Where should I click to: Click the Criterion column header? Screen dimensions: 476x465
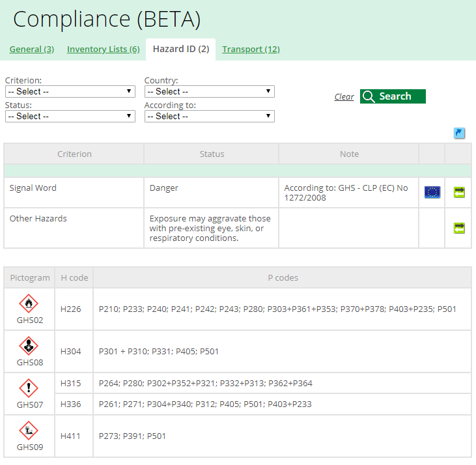74,154
